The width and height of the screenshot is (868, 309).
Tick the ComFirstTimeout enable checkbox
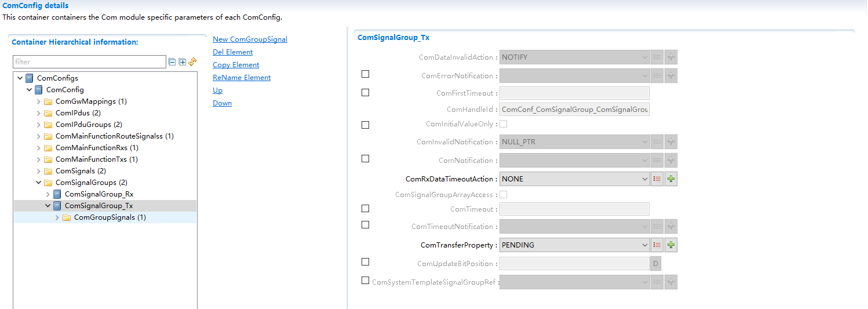pyautogui.click(x=365, y=92)
